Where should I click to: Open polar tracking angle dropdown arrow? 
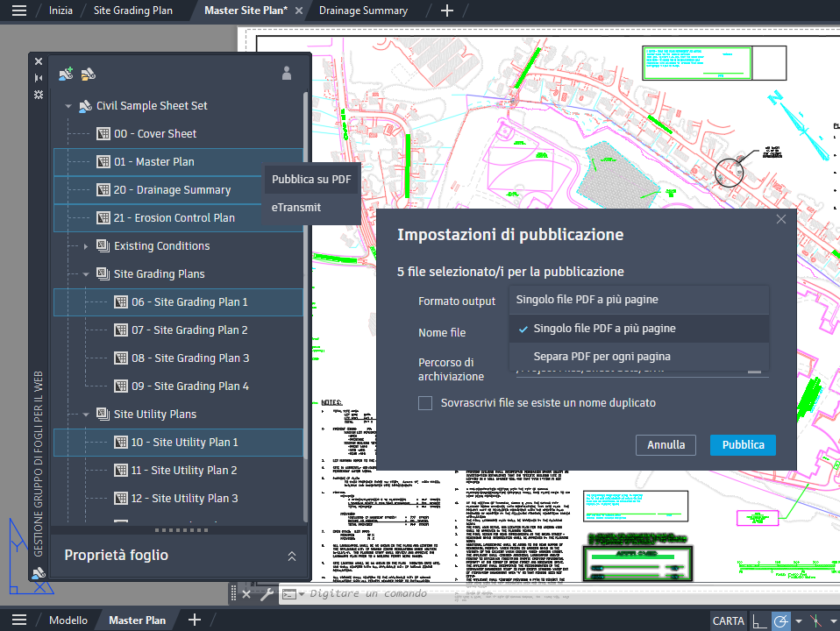point(799,621)
